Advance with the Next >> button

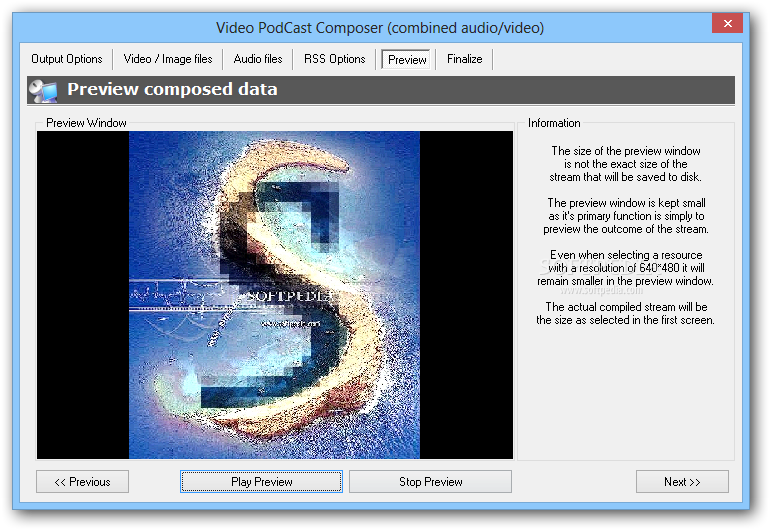pos(682,481)
